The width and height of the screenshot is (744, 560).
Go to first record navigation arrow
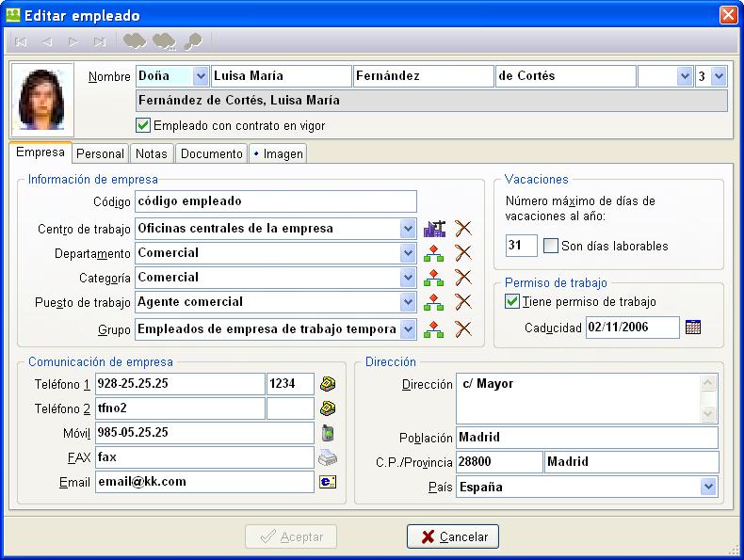[21, 41]
